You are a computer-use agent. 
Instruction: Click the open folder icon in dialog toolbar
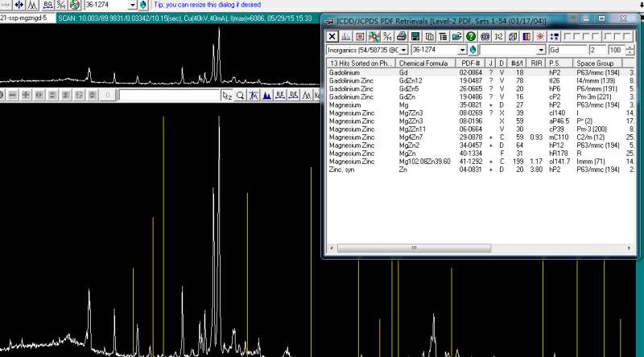456,36
